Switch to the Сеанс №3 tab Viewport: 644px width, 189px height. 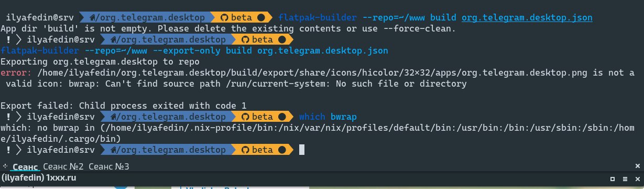point(109,166)
